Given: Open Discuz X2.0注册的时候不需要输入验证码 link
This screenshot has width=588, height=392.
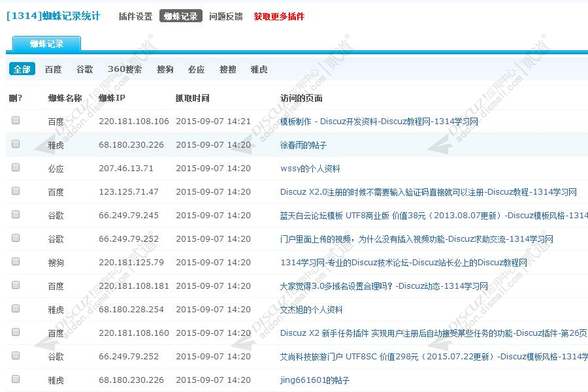Looking at the screenshot, I should pos(428,192).
